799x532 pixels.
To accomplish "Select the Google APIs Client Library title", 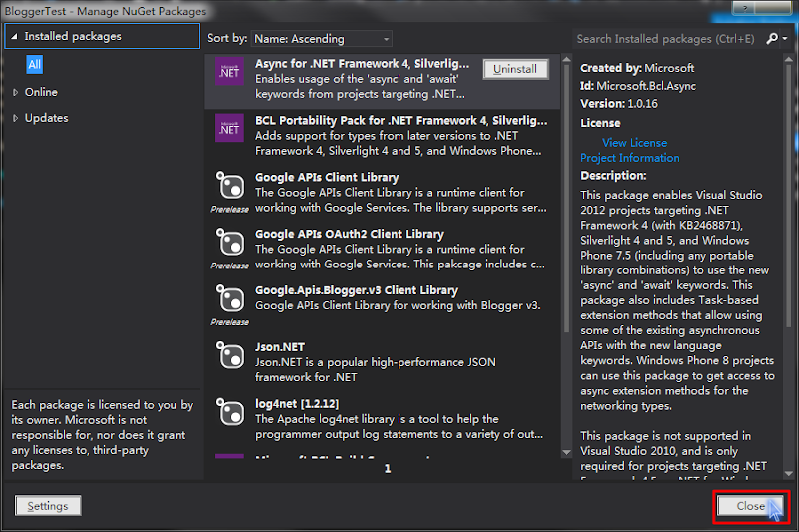I will (327, 177).
